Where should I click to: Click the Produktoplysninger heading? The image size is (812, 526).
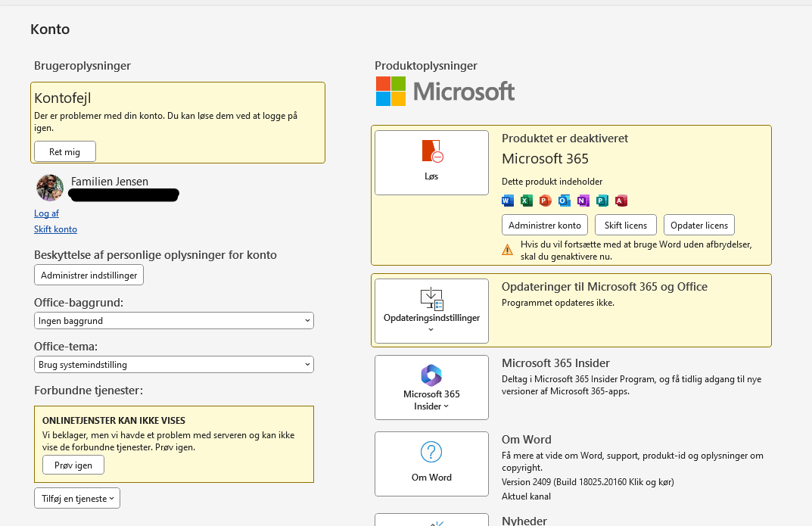pyautogui.click(x=426, y=66)
